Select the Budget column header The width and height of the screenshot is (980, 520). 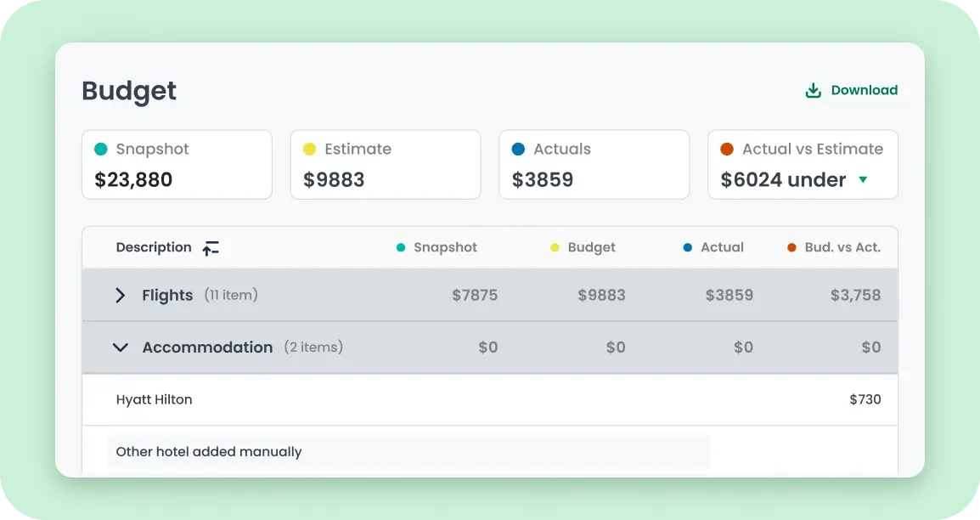tap(591, 248)
